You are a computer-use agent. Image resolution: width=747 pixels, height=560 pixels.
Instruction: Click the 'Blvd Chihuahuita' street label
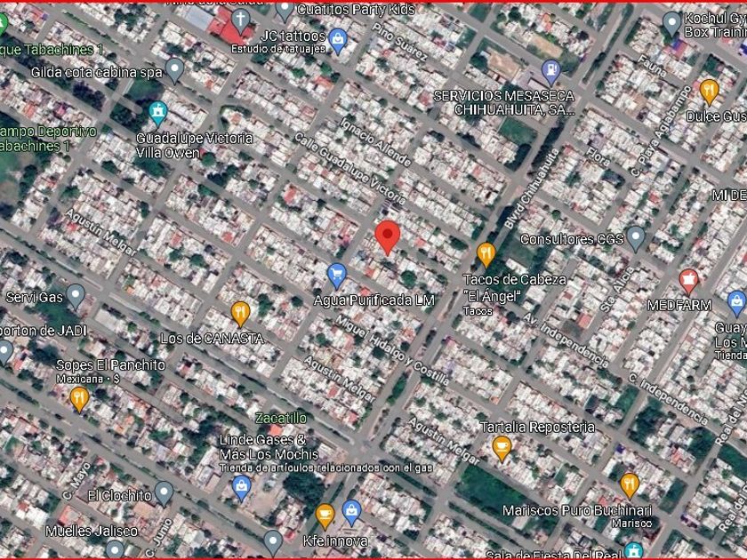pyautogui.click(x=531, y=188)
